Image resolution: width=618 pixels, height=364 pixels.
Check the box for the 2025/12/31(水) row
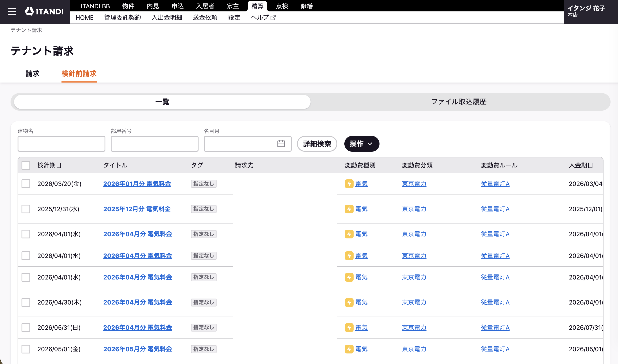(x=26, y=209)
